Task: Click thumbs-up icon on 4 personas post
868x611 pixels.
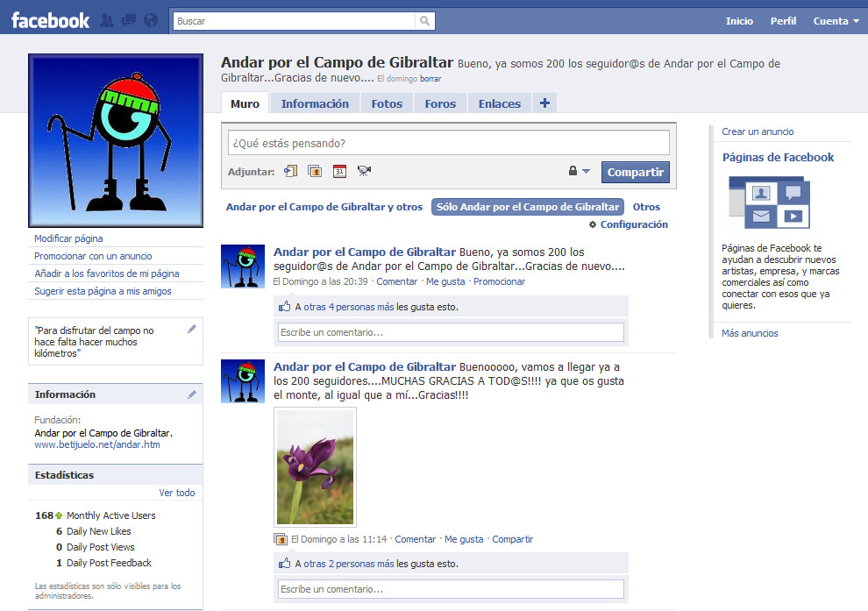Action: 285,306
